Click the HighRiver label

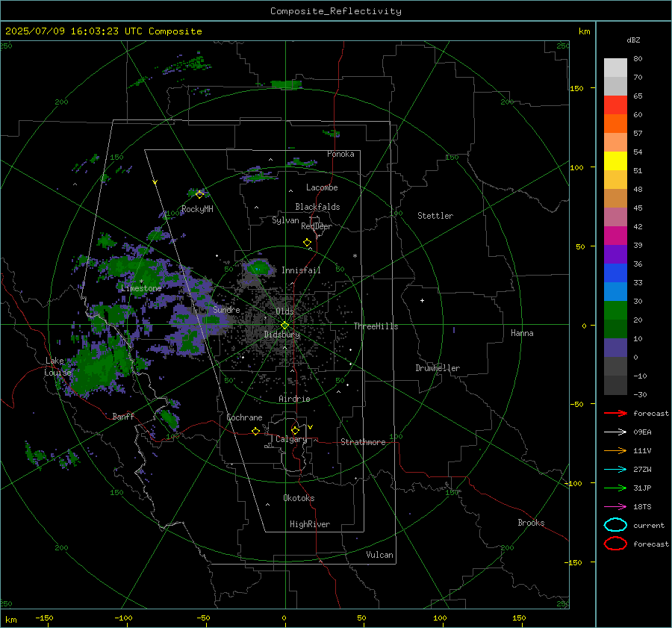point(310,524)
